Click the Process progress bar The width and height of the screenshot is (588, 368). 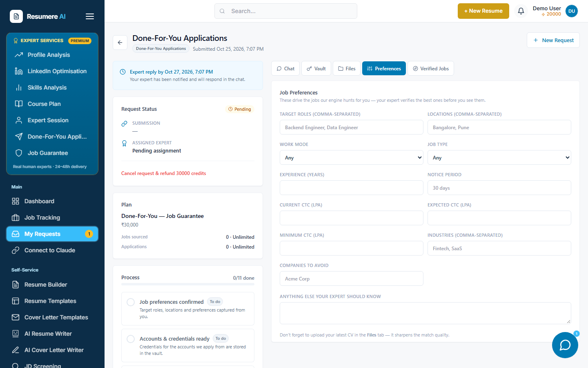click(x=188, y=284)
